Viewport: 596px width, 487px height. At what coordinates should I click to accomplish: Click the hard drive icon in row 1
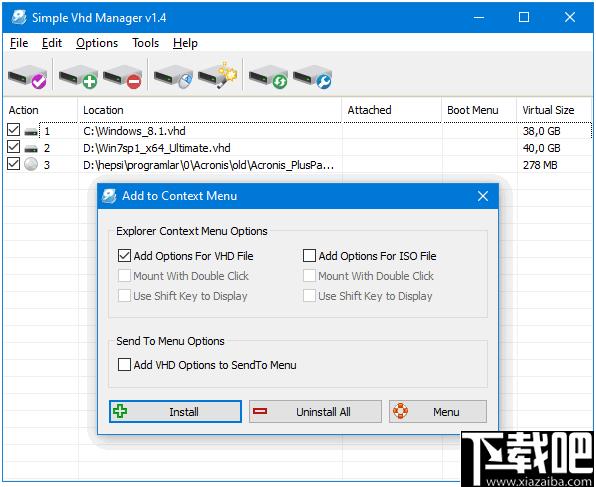31,132
